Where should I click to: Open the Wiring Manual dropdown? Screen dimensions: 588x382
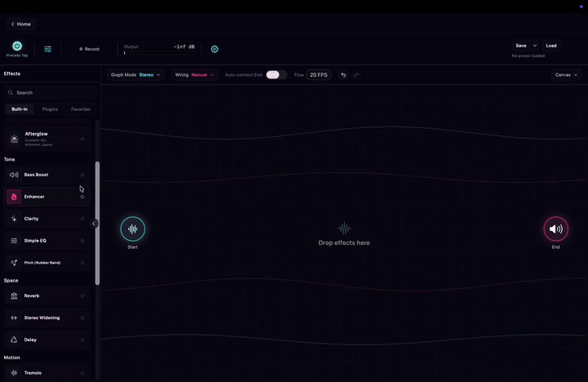click(x=194, y=75)
